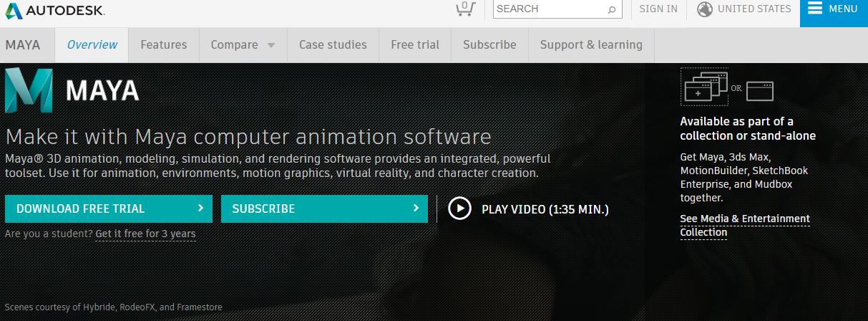
Task: Click the stand-alone single window icon
Action: (760, 90)
